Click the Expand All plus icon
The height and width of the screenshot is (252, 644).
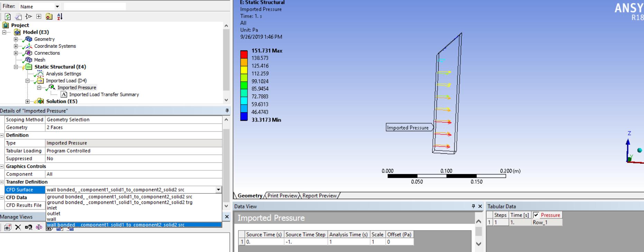click(39, 16)
